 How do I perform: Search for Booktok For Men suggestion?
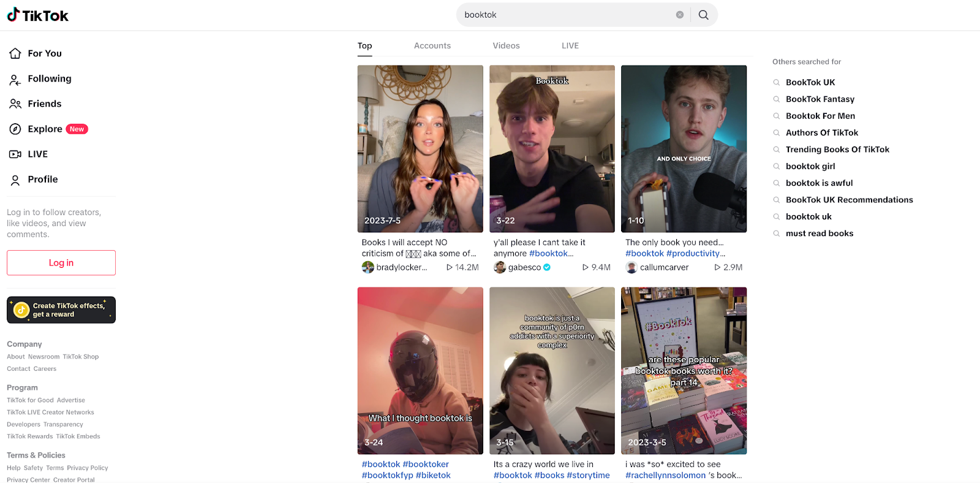821,116
